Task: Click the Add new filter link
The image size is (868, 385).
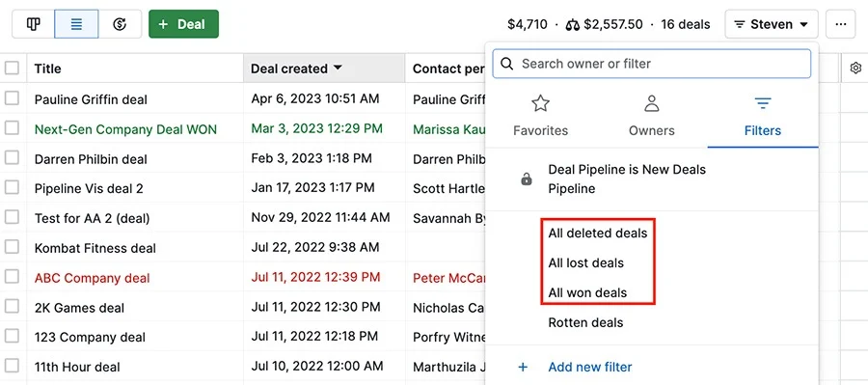Action: click(x=590, y=367)
